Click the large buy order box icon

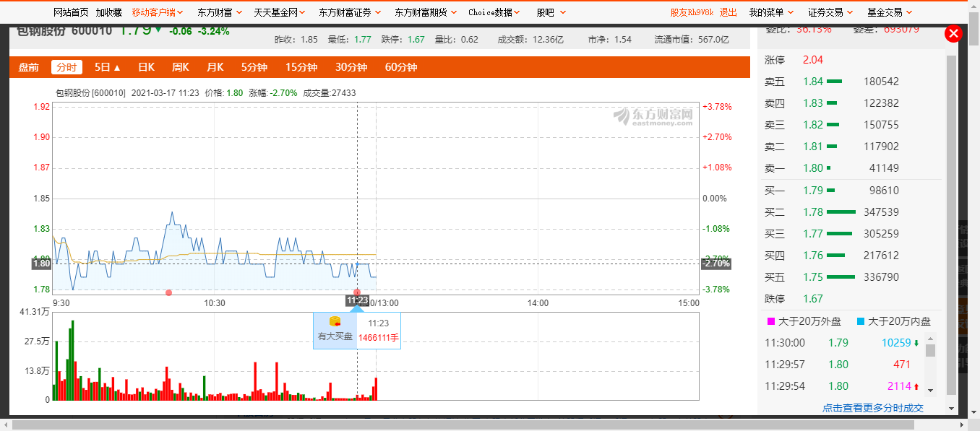tap(335, 321)
